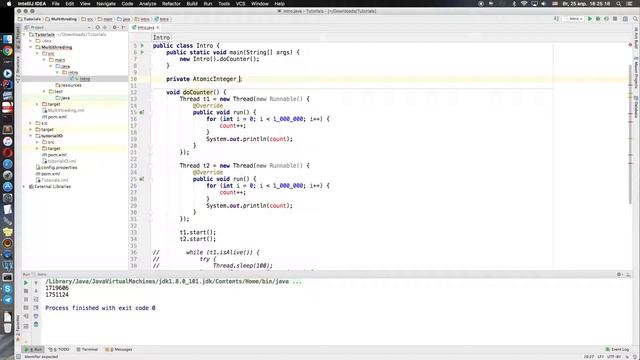Click Multithreading in the navigation breadcrumb
Image resolution: width=640 pixels, height=360 pixels.
coord(61,19)
